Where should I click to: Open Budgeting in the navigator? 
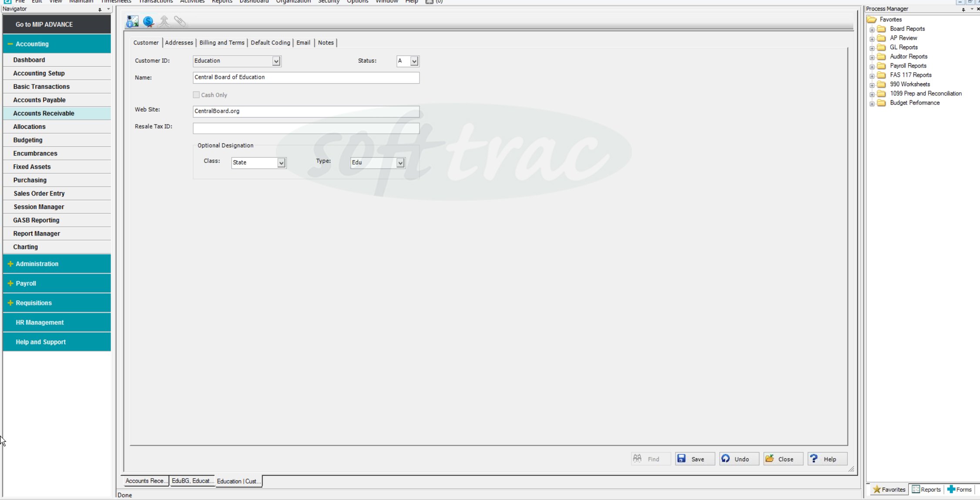(x=57, y=140)
